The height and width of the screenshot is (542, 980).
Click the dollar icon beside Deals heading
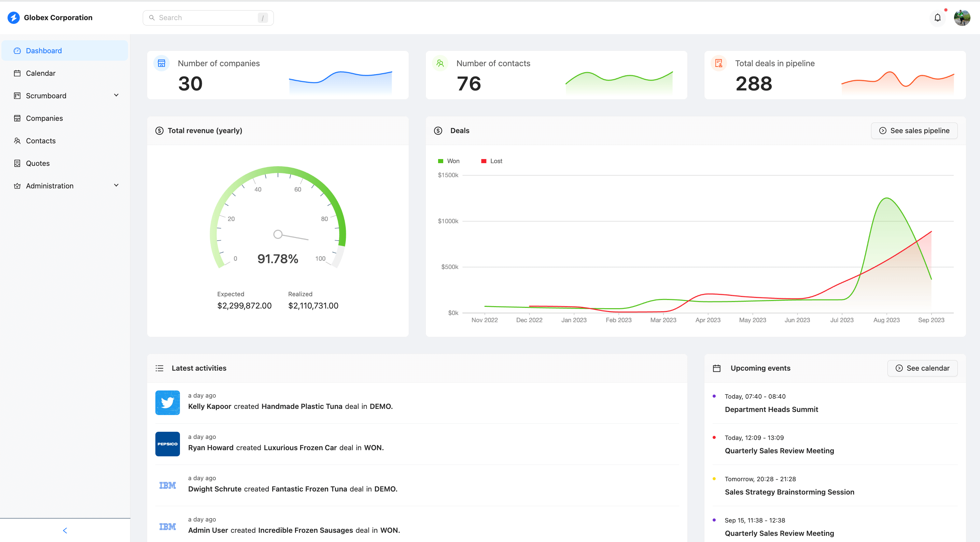tap(438, 131)
